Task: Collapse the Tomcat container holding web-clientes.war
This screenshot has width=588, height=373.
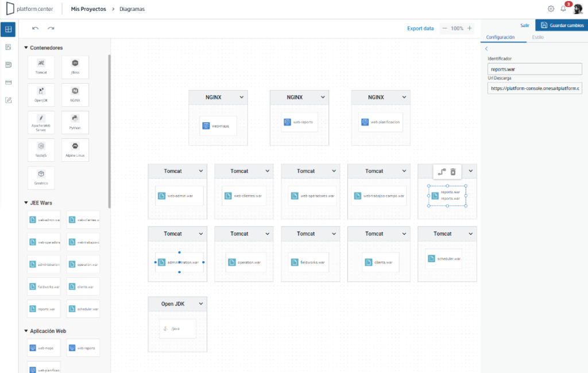Action: 268,171
